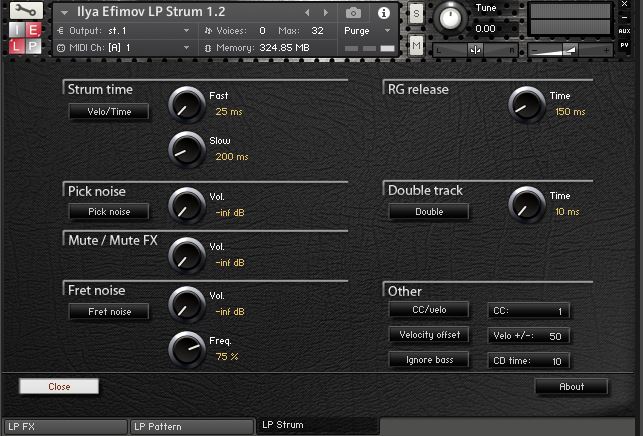Click the About button

pyautogui.click(x=571, y=386)
